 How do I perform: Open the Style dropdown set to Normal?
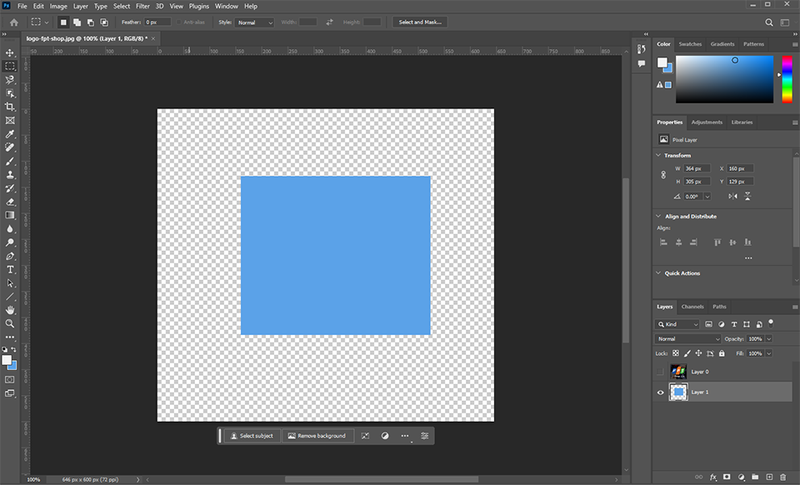(x=254, y=22)
